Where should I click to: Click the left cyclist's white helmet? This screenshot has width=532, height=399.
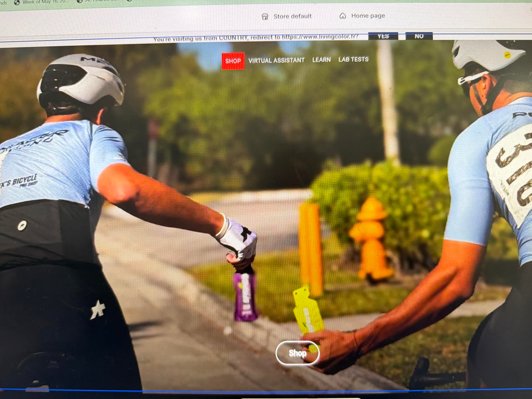81,80
